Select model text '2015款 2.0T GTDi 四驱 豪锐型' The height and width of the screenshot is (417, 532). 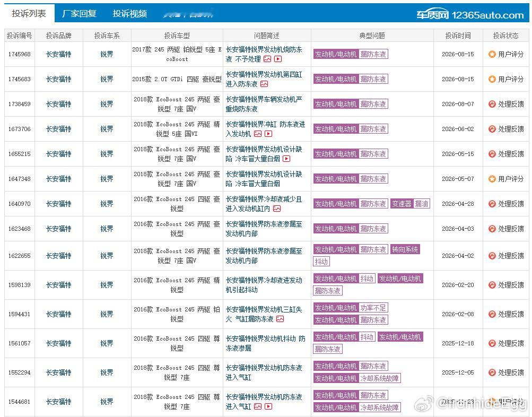pos(177,79)
